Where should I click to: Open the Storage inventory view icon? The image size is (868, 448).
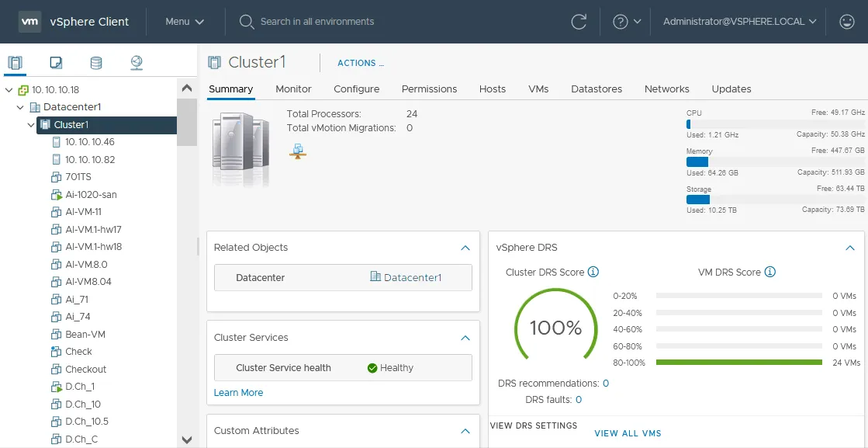(x=96, y=63)
